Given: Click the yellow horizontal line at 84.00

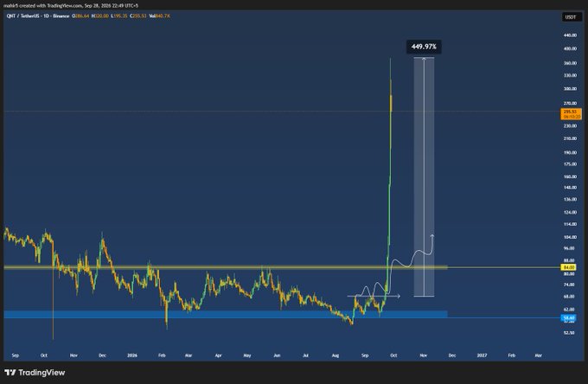Looking at the screenshot, I should coord(226,267).
